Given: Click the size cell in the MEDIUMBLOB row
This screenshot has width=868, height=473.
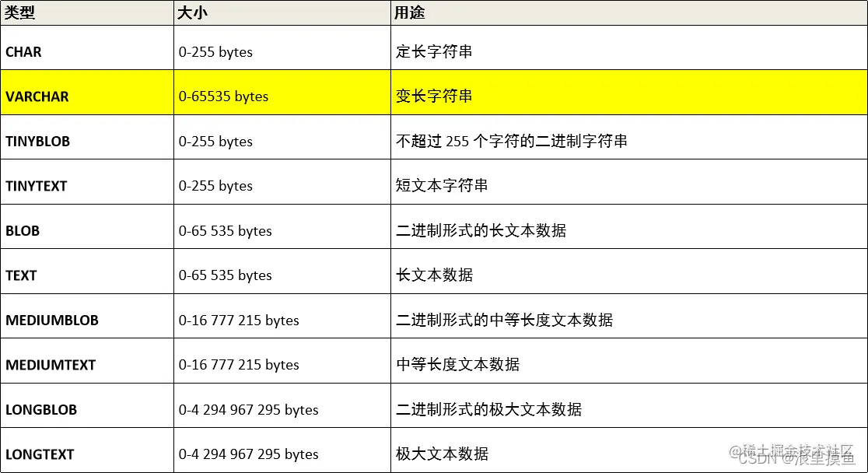Looking at the screenshot, I should coord(282,317).
